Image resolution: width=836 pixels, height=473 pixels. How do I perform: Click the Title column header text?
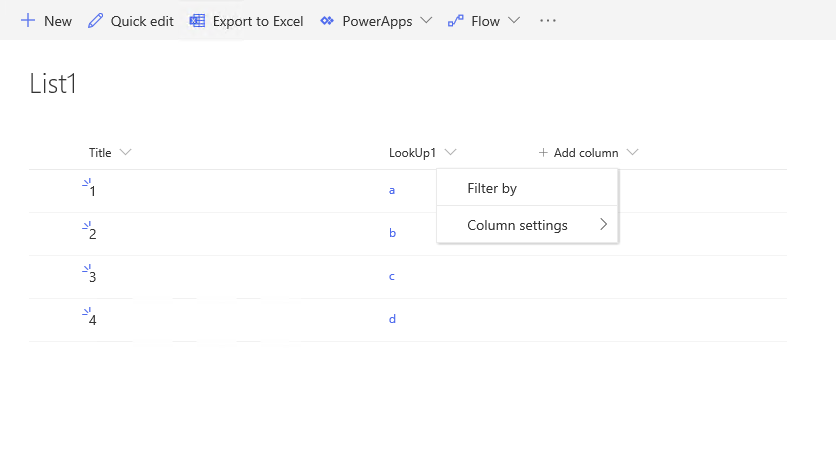(100, 153)
